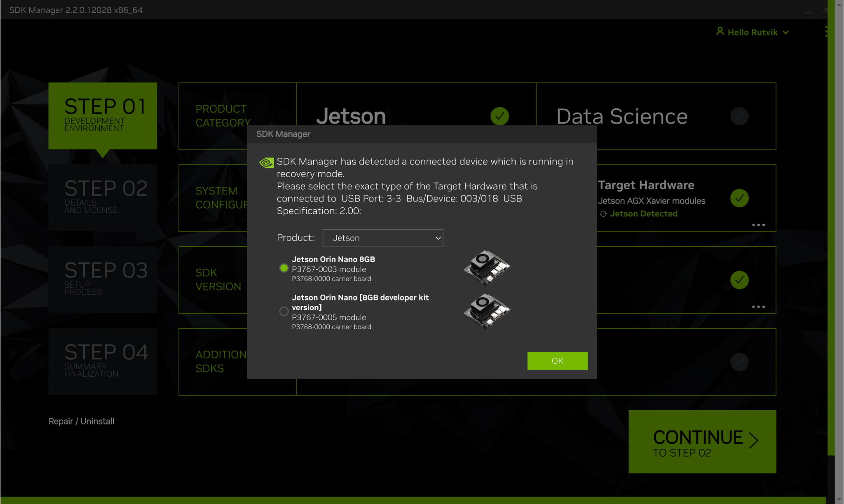Open the Product Jetson dropdown
This screenshot has height=504, width=844.
[x=382, y=238]
